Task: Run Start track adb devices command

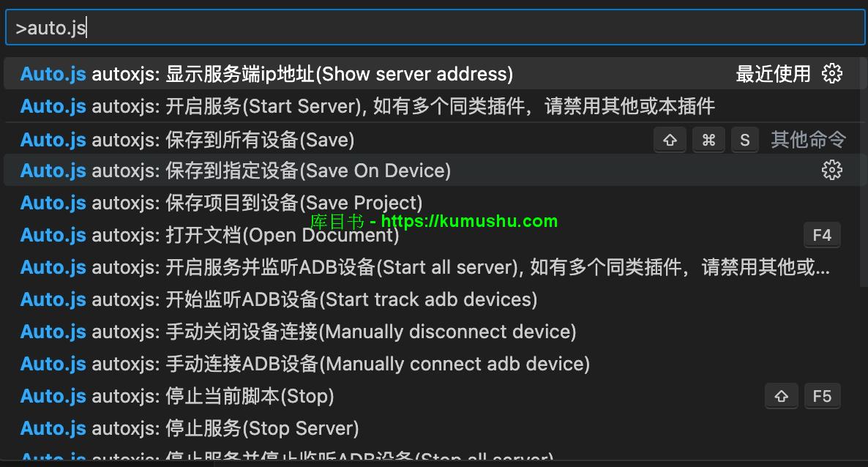Action: [434, 299]
